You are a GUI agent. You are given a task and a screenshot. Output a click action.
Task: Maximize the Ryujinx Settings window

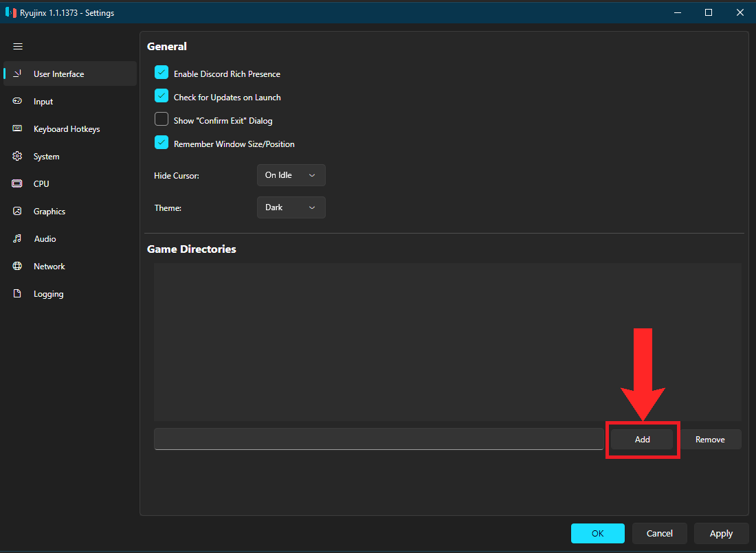point(709,12)
